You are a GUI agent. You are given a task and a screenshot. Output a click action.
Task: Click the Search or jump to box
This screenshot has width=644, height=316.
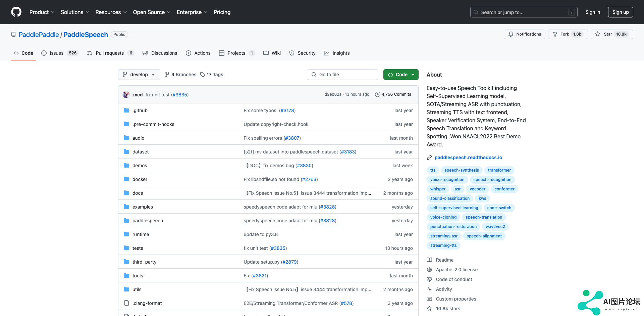coord(524,12)
